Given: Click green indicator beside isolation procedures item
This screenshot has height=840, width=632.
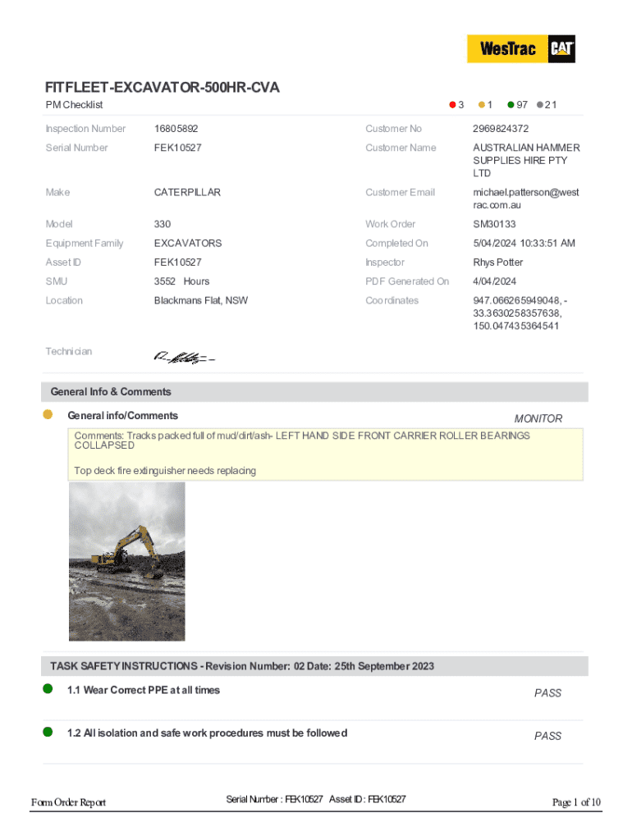Looking at the screenshot, I should 48,732.
